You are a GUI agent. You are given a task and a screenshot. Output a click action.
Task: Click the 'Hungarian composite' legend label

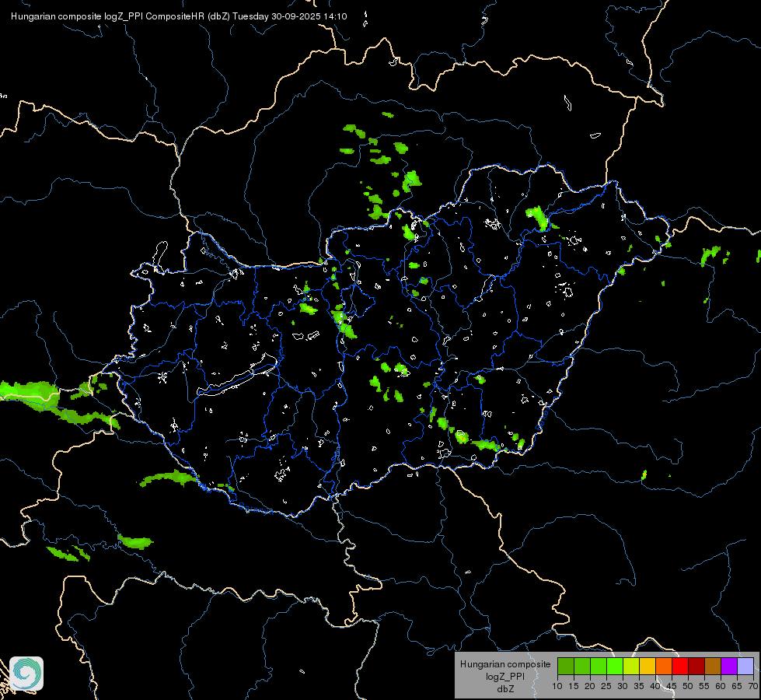[505, 664]
